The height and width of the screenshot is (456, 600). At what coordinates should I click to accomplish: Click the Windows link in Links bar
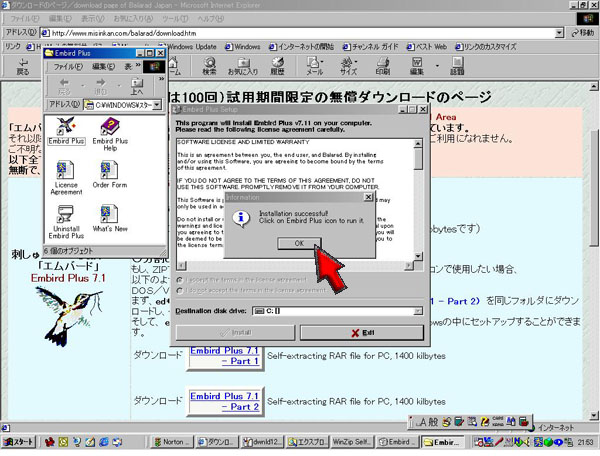(x=243, y=47)
